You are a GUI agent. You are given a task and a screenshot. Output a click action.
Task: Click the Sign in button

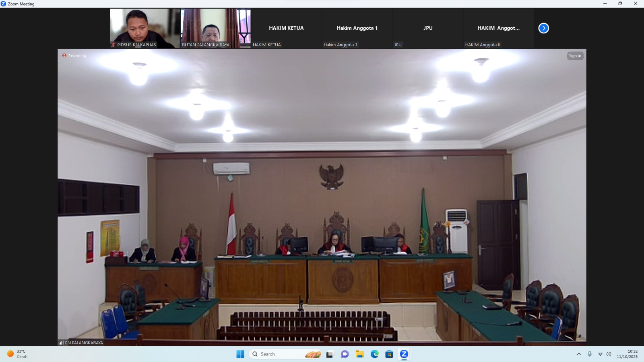575,56
